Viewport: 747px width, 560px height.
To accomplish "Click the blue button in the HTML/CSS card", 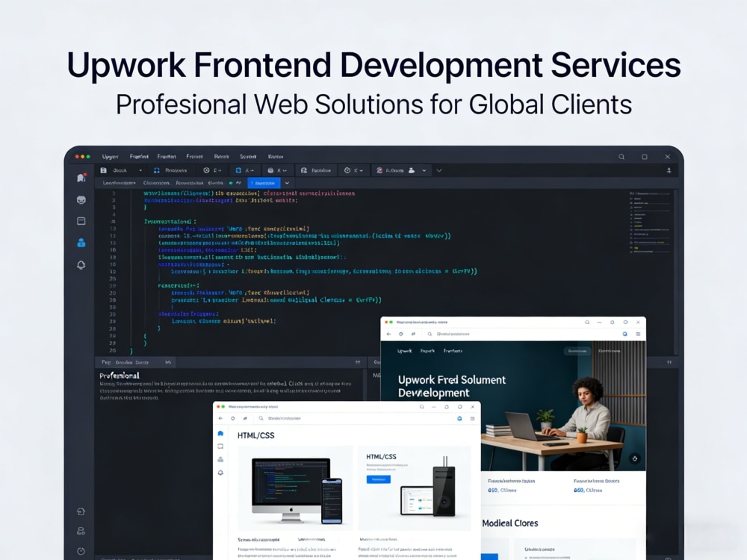I will pos(378,479).
